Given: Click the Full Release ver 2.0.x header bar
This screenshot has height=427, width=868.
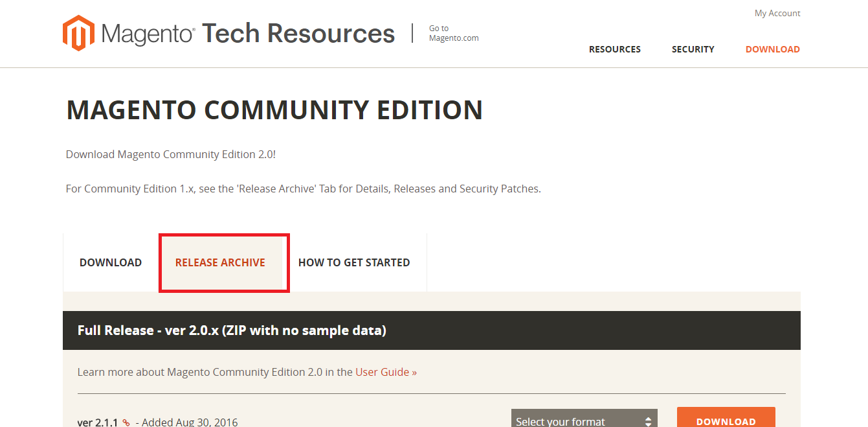Looking at the screenshot, I should coord(432,330).
